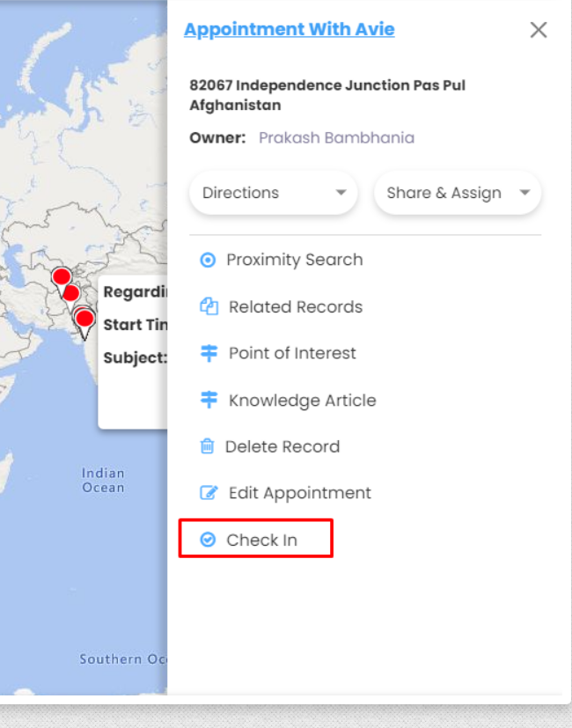
Task: Select the Knowledge Article option
Action: click(302, 401)
